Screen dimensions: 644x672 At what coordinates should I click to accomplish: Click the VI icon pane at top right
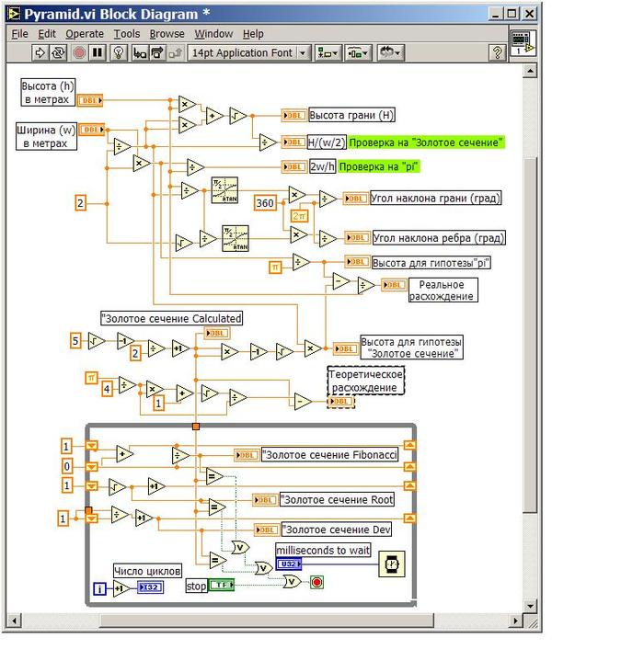coord(523,43)
